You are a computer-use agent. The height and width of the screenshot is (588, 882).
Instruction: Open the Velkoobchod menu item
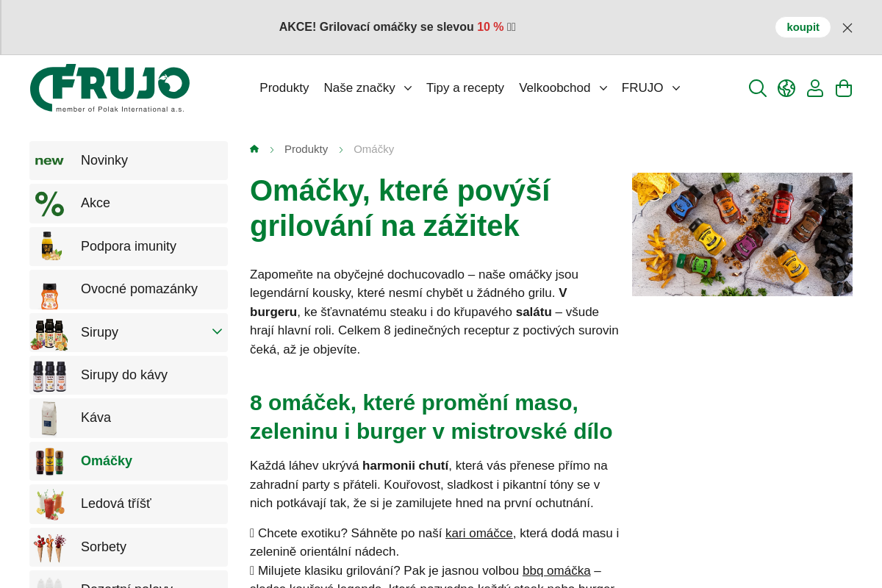pos(555,88)
